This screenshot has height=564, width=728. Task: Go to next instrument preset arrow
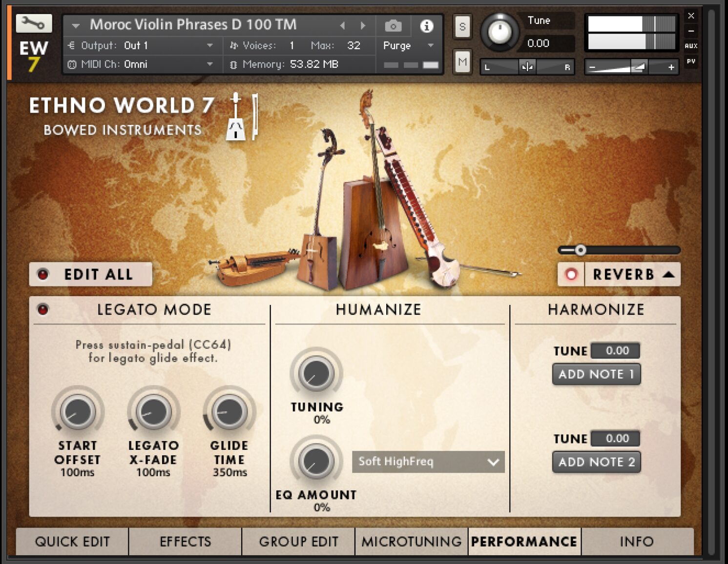[363, 25]
